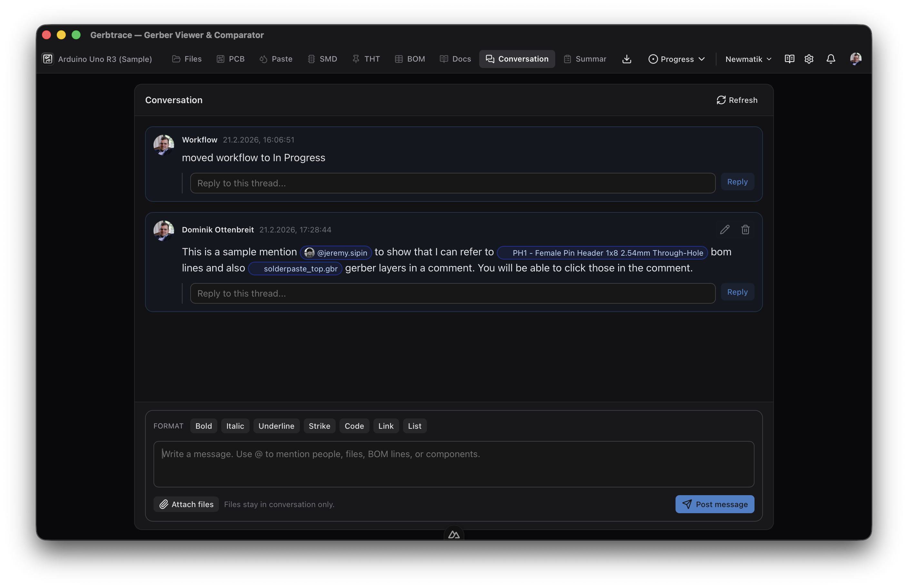The image size is (908, 588).
Task: Click Reply on the Workflow thread
Action: (737, 182)
